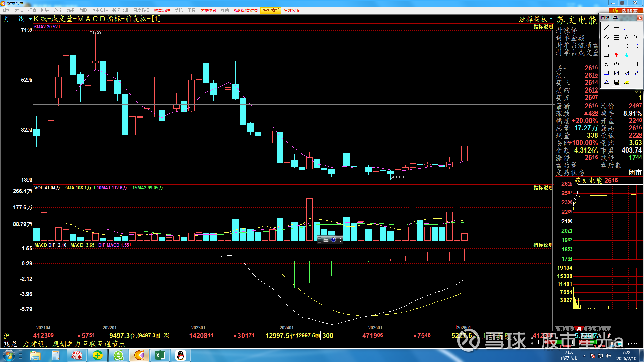Open Excel from the Windows taskbar
This screenshot has width=644, height=362.
tap(160, 355)
